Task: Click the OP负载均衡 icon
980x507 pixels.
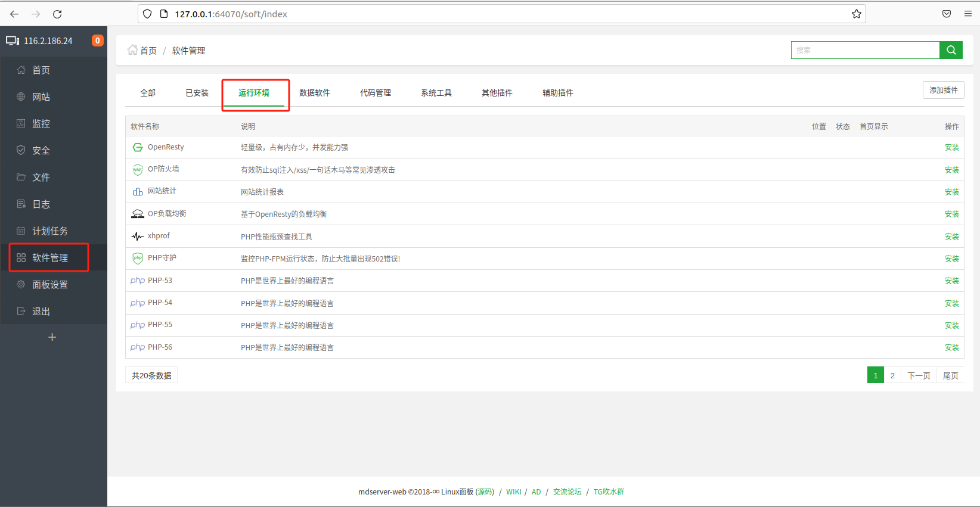Action: coord(138,214)
